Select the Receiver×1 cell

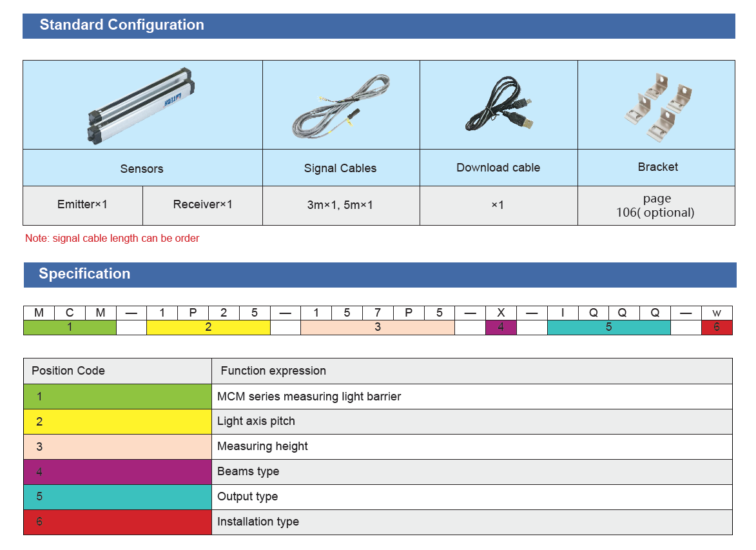tap(202, 205)
